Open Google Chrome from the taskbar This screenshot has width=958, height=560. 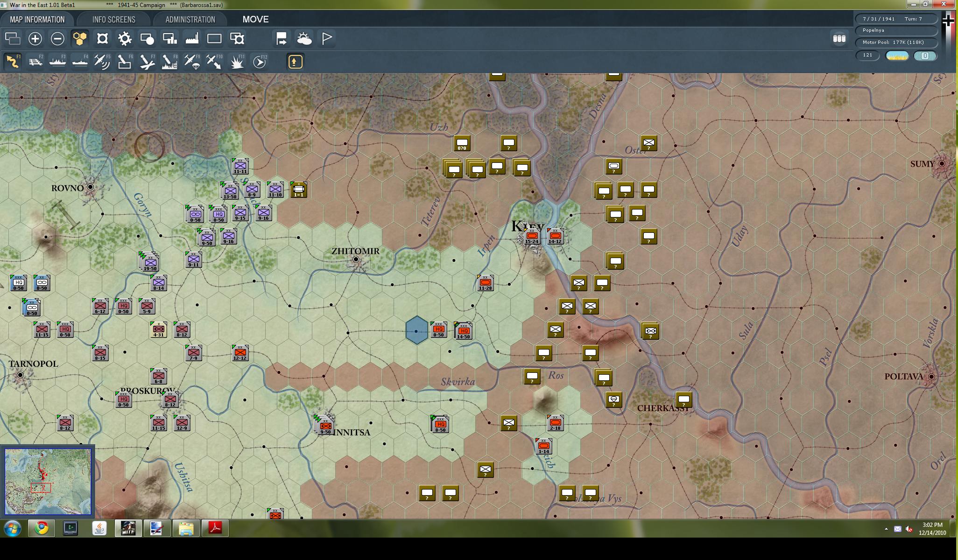pos(42,528)
